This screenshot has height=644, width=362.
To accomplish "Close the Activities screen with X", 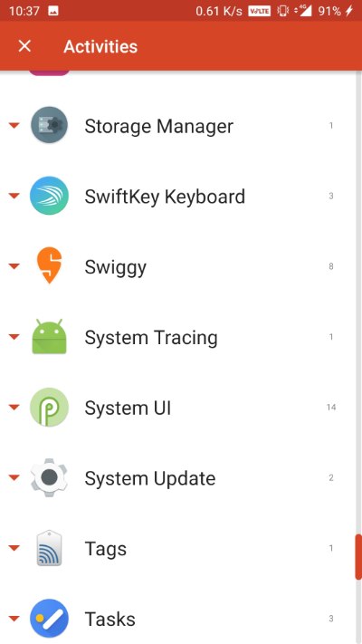I will pyautogui.click(x=24, y=46).
